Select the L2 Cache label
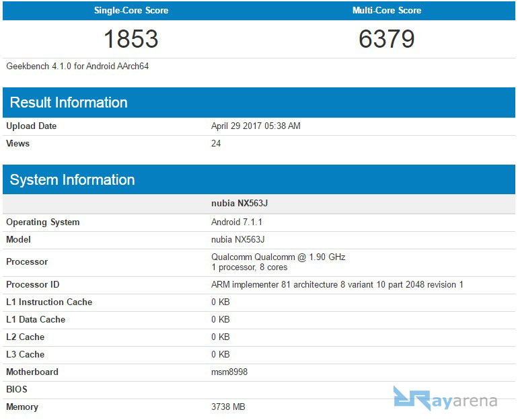Image resolution: width=518 pixels, height=420 pixels. pos(26,337)
